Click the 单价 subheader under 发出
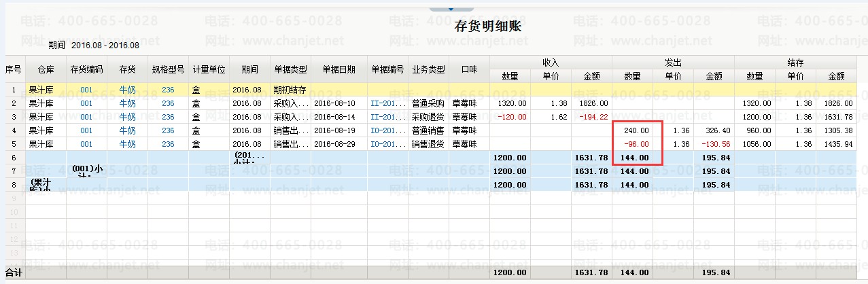The image size is (868, 284). tap(673, 76)
